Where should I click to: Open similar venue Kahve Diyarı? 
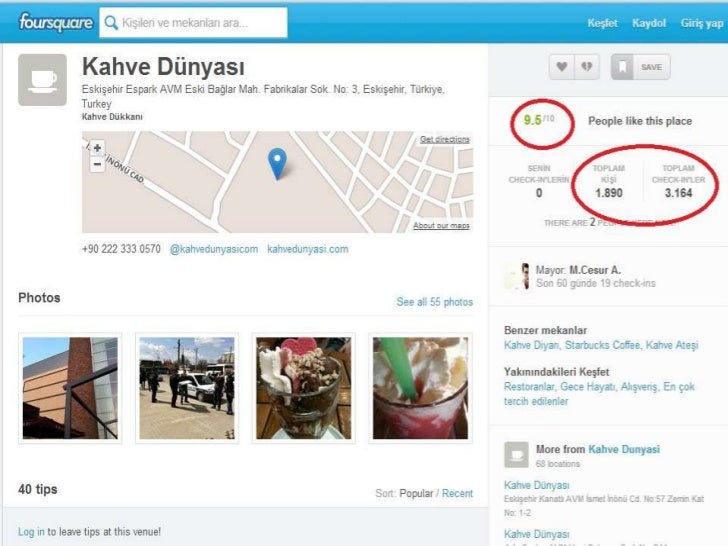click(x=532, y=345)
